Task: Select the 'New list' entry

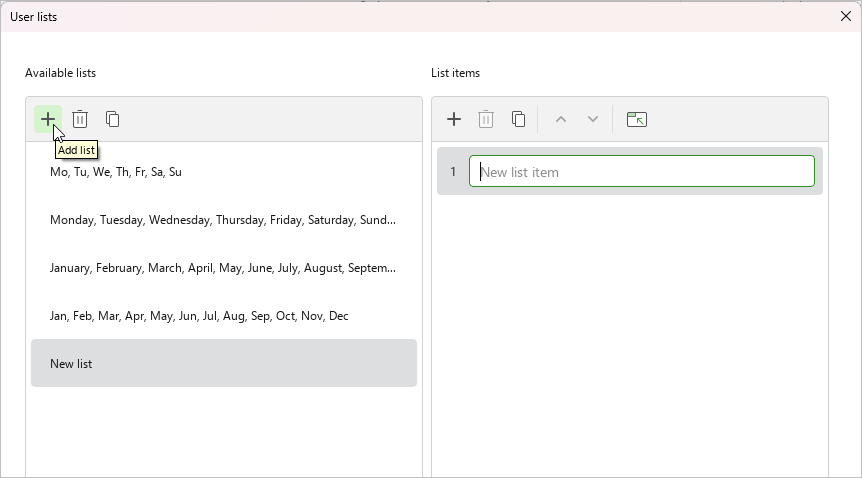Action: (x=224, y=363)
